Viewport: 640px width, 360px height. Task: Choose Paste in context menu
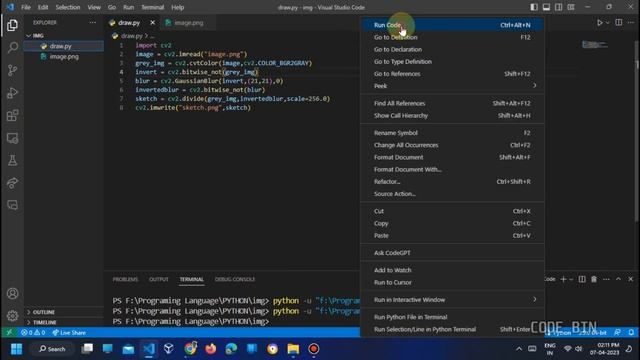[x=452, y=236]
